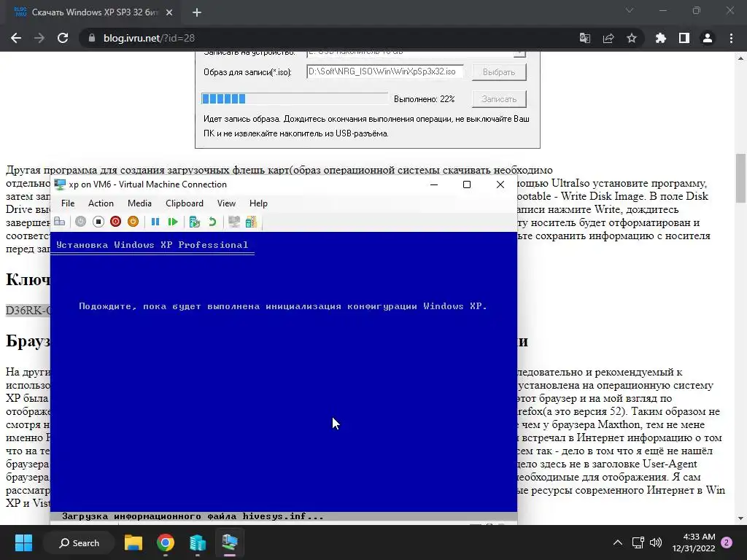Click the Выбрать button in page image
This screenshot has height=560, width=747.
[x=499, y=72]
